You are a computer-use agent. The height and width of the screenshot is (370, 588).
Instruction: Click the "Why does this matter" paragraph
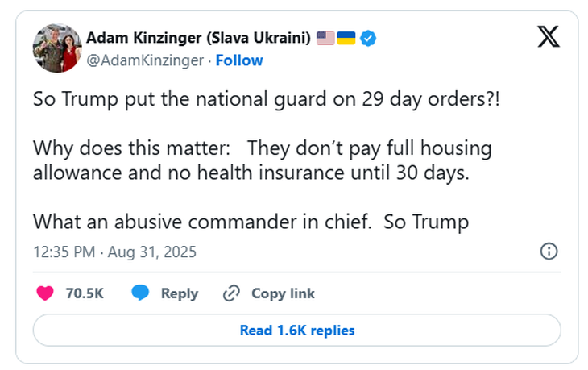point(262,161)
